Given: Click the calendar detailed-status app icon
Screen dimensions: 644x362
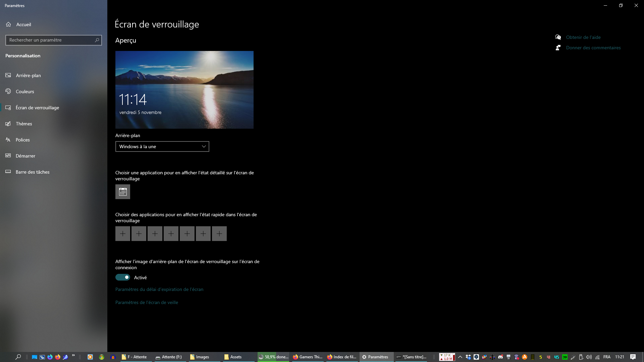Looking at the screenshot, I should click(123, 192).
